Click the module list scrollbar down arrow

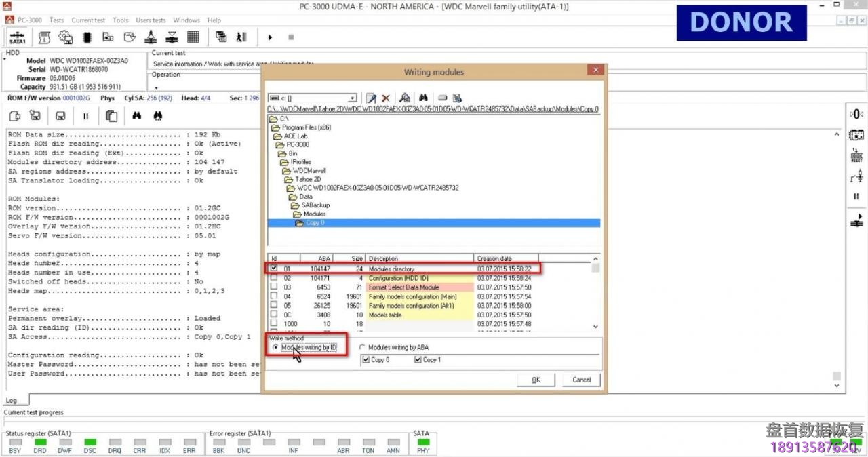[x=595, y=327]
